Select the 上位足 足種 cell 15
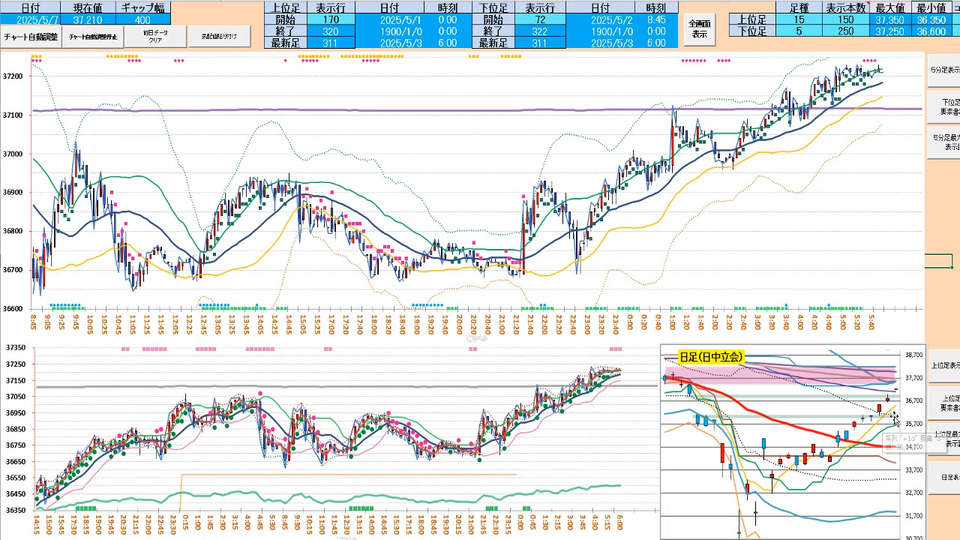 (x=798, y=20)
